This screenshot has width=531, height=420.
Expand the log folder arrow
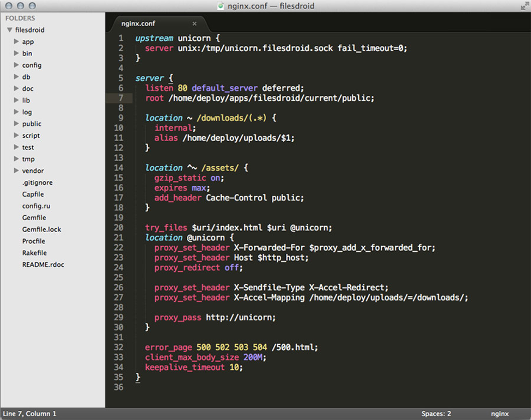(16, 112)
